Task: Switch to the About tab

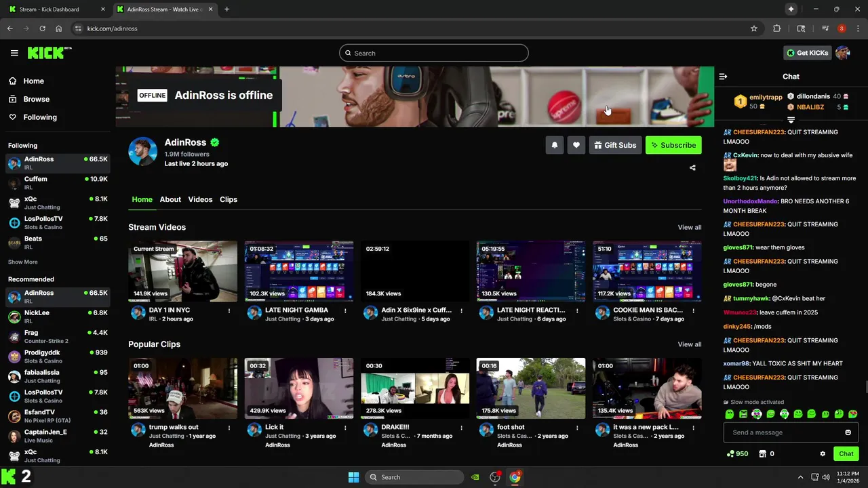Action: click(x=170, y=199)
